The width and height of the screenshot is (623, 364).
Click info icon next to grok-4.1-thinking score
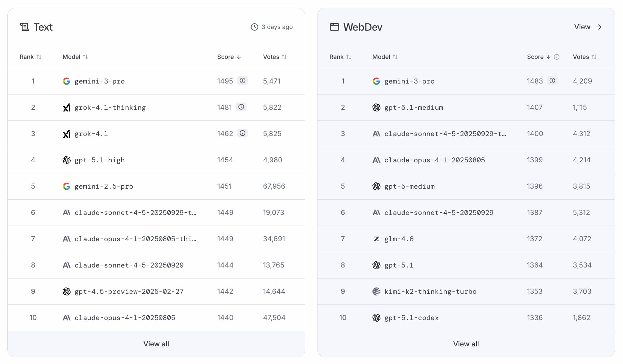pos(241,107)
